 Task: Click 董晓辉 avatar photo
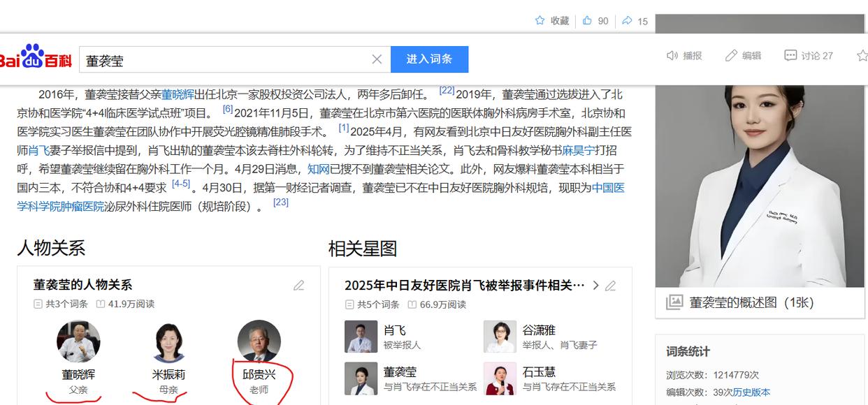(78, 341)
